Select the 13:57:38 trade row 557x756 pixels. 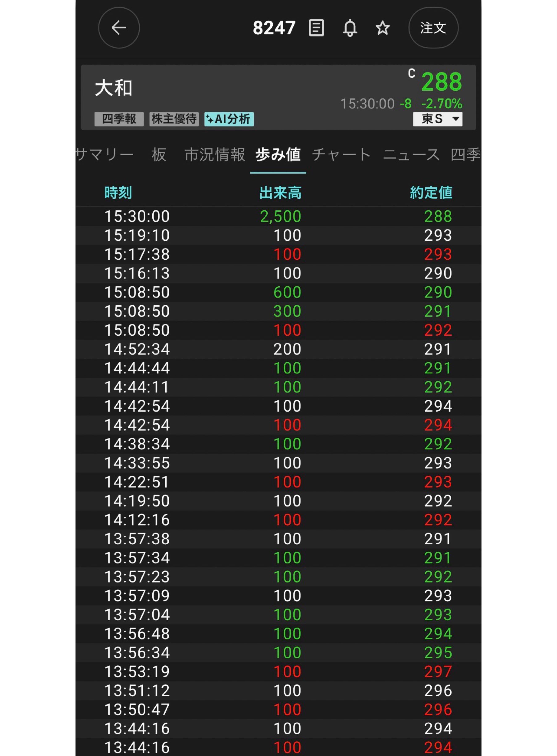click(278, 539)
